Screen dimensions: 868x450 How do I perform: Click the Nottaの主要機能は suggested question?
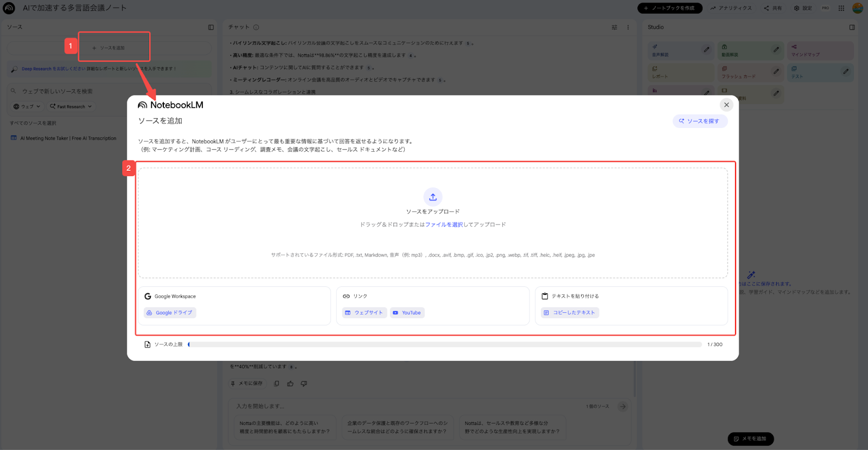285,427
